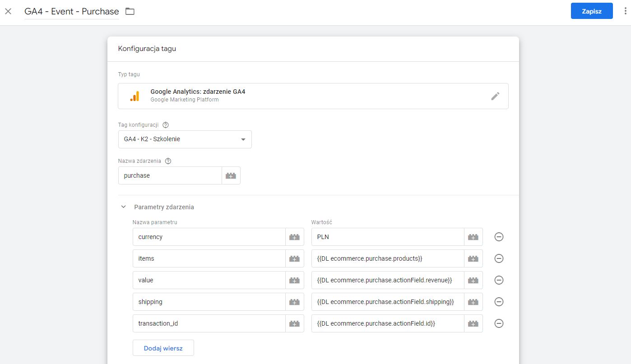The height and width of the screenshot is (364, 631).
Task: Insert variable for the PLN value field
Action: tap(473, 237)
